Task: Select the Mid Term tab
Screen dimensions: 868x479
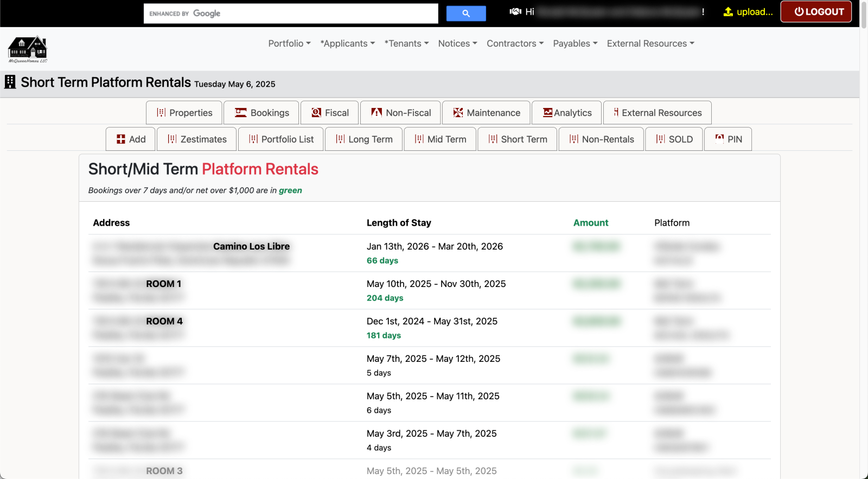Action: [440, 139]
